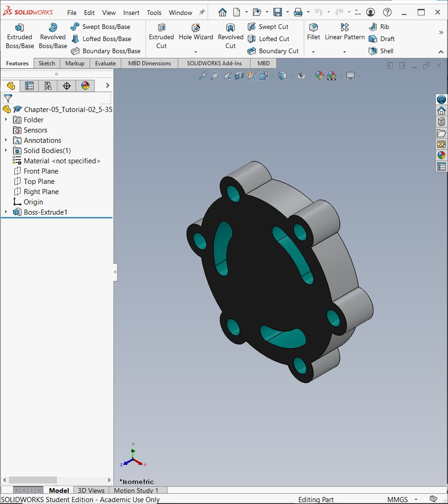This screenshot has height=504, width=448.
Task: Open the ConfigurationManager tab icon
Action: (48, 86)
